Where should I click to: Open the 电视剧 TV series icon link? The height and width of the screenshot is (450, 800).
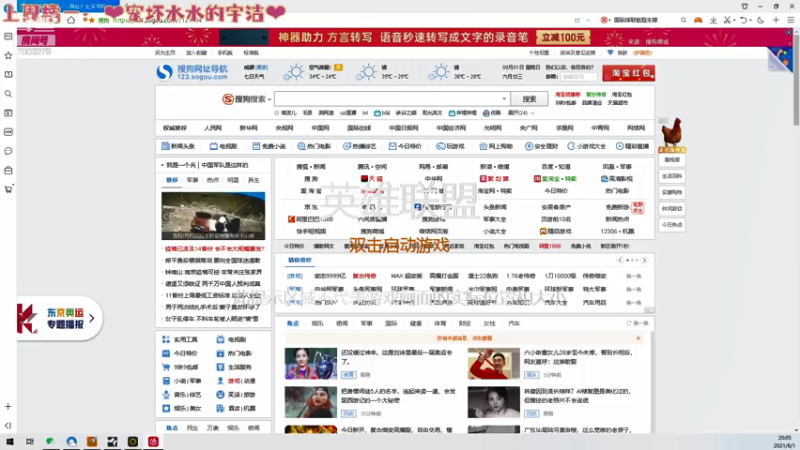tap(223, 146)
